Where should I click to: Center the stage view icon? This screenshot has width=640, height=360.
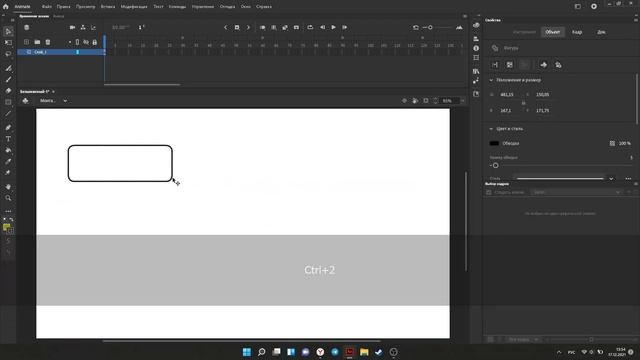click(x=404, y=100)
